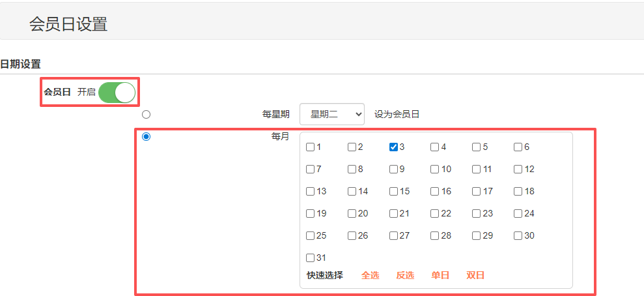The width and height of the screenshot is (644, 296).
Task: Click the 全选 quick-select link
Action: click(x=370, y=275)
